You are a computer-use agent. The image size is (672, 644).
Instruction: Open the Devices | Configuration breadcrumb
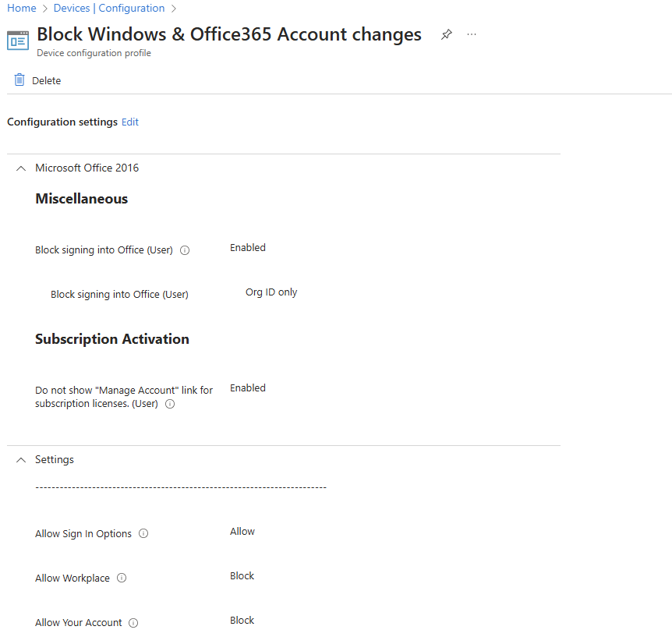pos(109,8)
